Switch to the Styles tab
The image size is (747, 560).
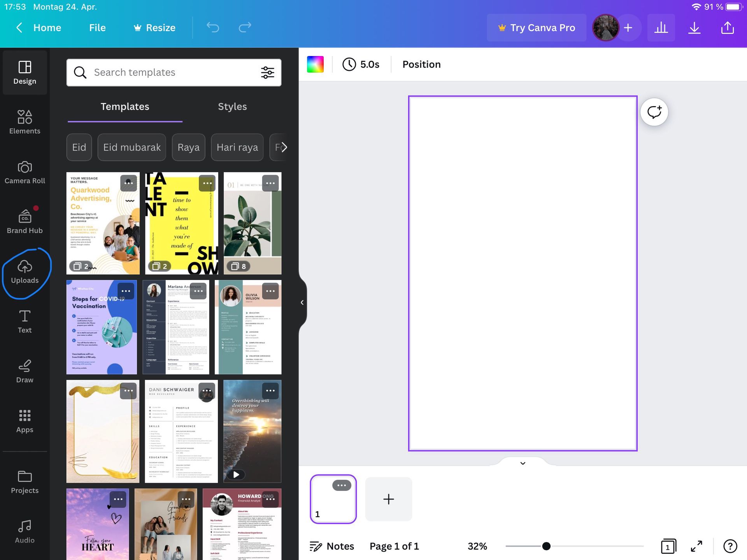coord(232,107)
